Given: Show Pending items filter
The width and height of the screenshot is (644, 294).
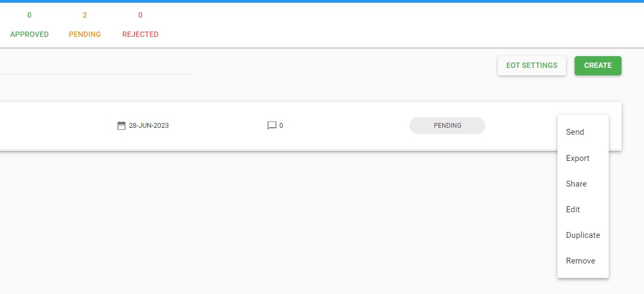Looking at the screenshot, I should click(x=85, y=34).
